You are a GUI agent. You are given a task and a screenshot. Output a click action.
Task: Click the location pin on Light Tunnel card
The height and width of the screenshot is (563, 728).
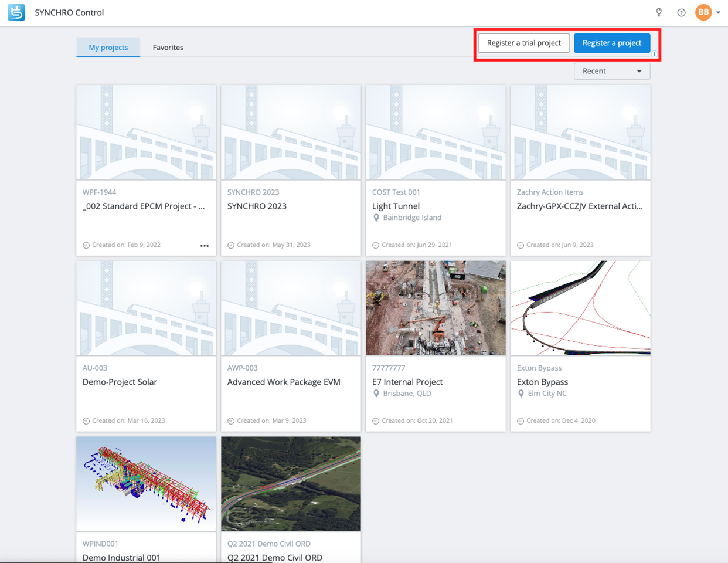[x=376, y=218]
